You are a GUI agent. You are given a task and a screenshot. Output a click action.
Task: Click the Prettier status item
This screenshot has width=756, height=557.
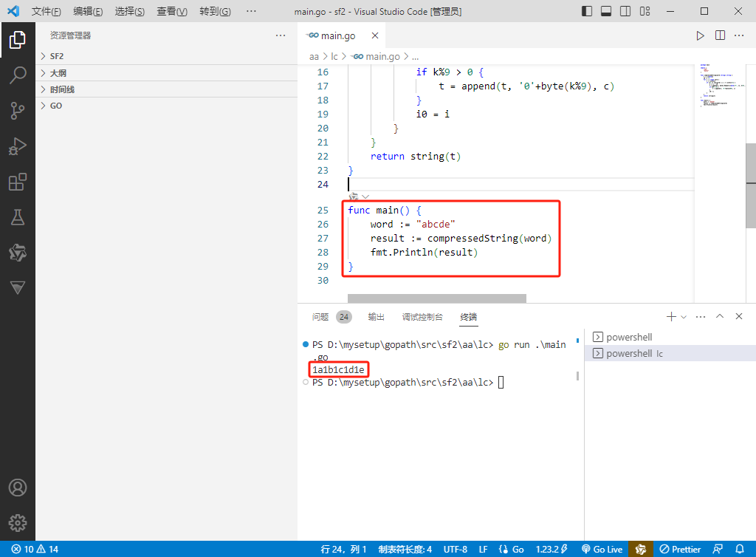click(x=680, y=550)
